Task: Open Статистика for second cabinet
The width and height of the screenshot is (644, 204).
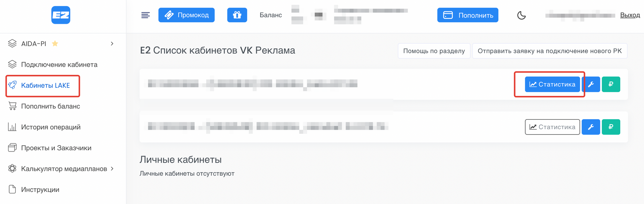Action: click(x=552, y=127)
